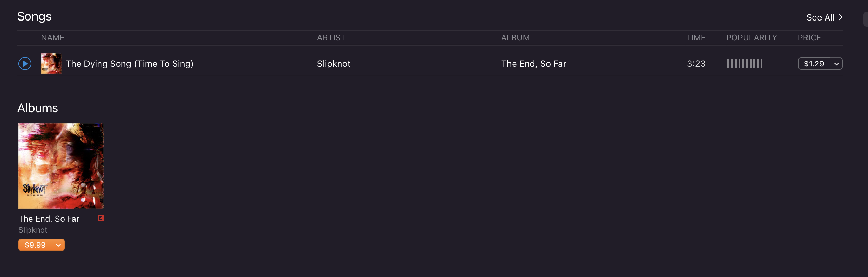Play The Dying Song preview
The width and height of the screenshot is (868, 277).
point(25,64)
